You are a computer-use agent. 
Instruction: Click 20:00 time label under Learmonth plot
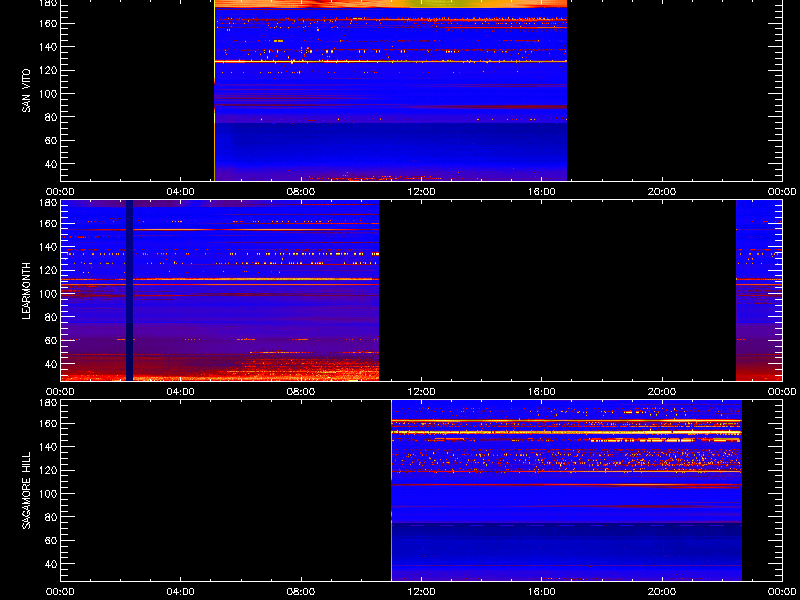(x=662, y=392)
